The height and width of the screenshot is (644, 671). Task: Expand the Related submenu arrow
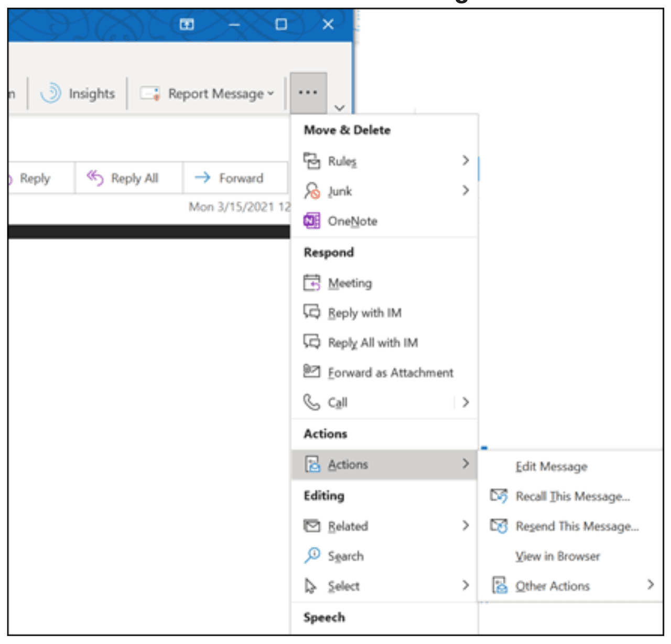coord(466,526)
